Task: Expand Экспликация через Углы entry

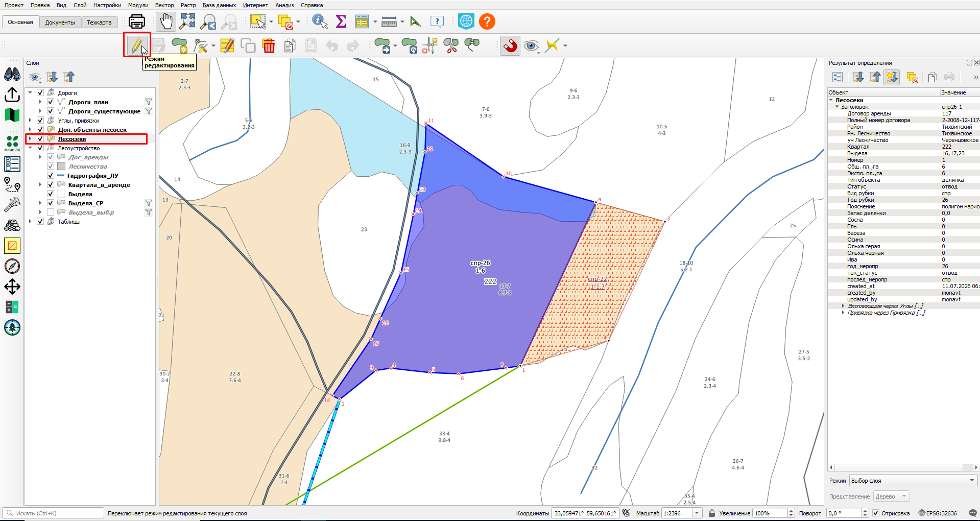Action: [x=843, y=306]
